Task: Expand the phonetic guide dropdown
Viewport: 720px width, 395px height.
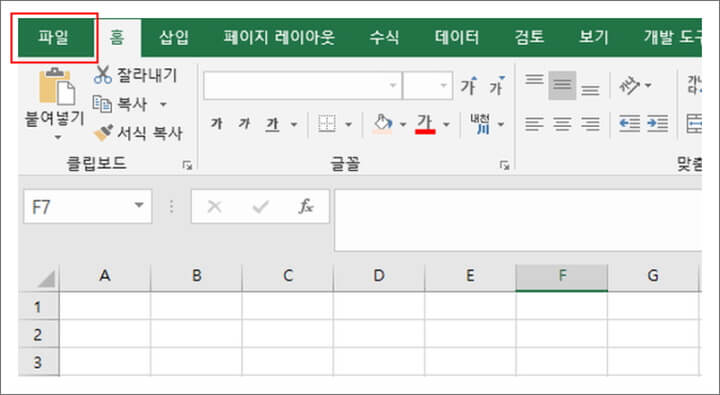Action: (501, 124)
